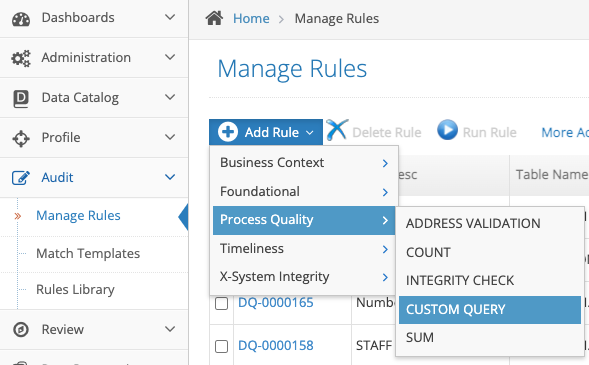Collapse the Audit menu chevron

click(x=170, y=177)
